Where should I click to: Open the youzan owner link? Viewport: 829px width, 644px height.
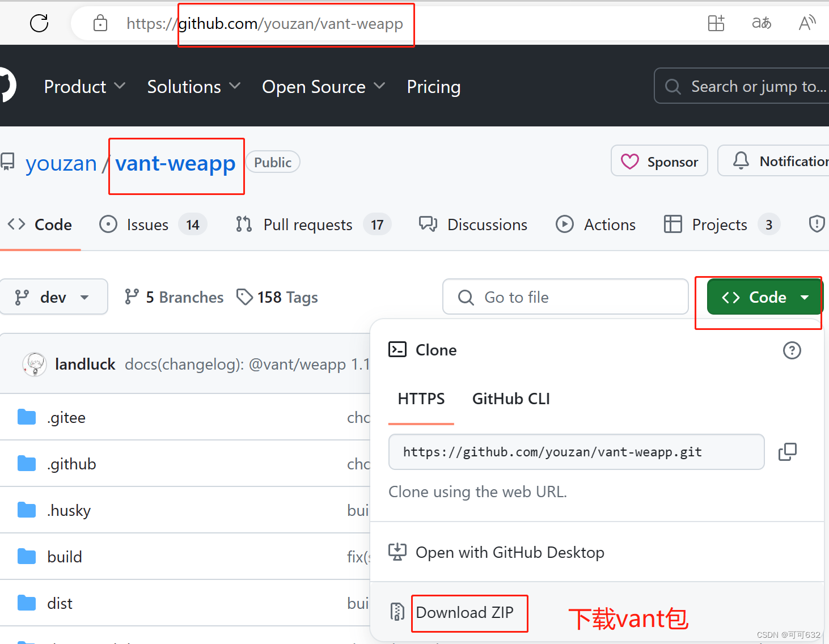(61, 163)
